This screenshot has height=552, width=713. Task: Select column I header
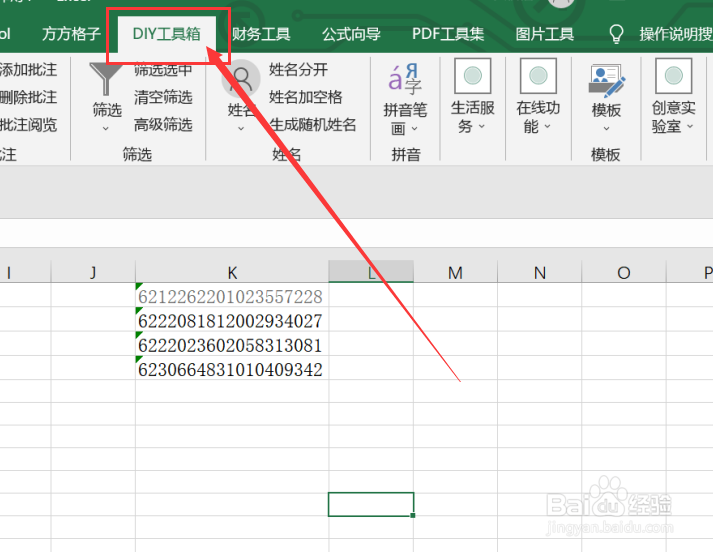pos(25,272)
